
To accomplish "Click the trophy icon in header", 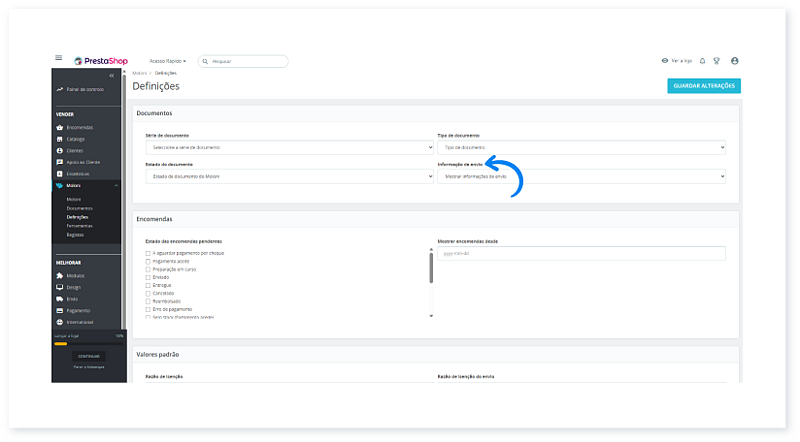I will click(x=716, y=61).
